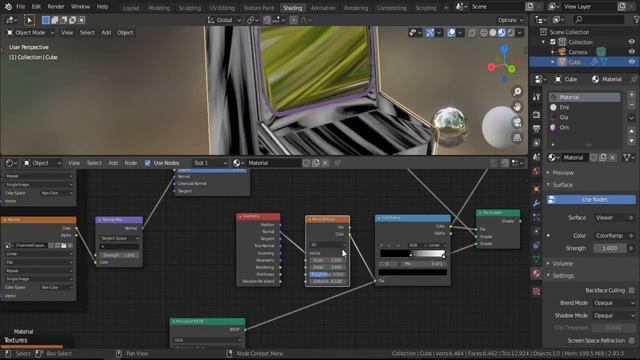Click the zoom magnifier icon in viewport
Image resolution: width=640 pixels, height=360 pixels.
click(517, 91)
